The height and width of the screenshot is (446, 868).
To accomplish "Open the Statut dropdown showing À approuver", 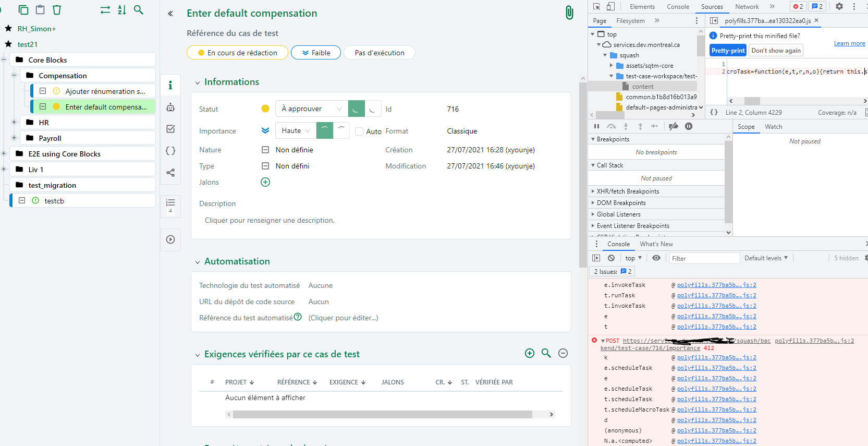I will pyautogui.click(x=311, y=109).
